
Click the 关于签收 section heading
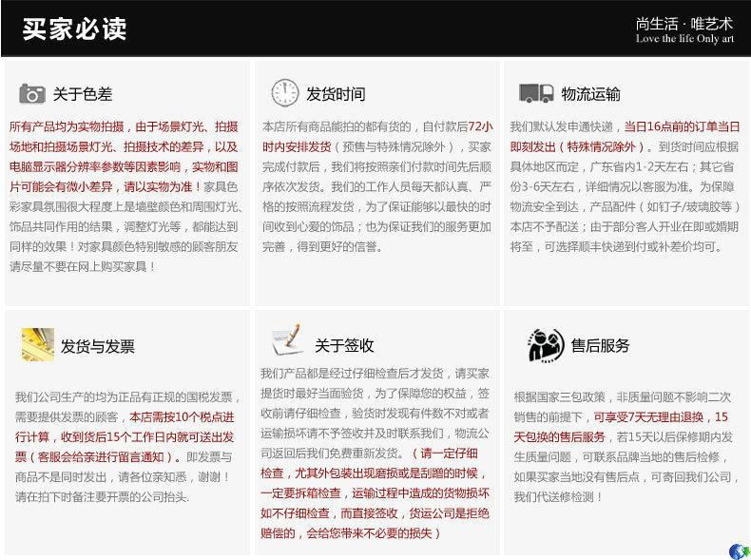[x=344, y=345]
